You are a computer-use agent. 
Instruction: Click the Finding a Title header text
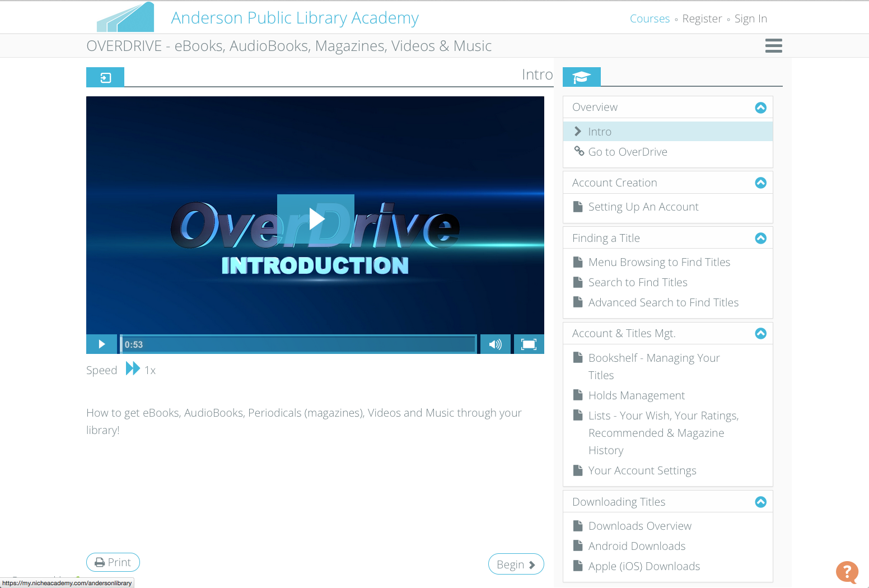point(606,238)
